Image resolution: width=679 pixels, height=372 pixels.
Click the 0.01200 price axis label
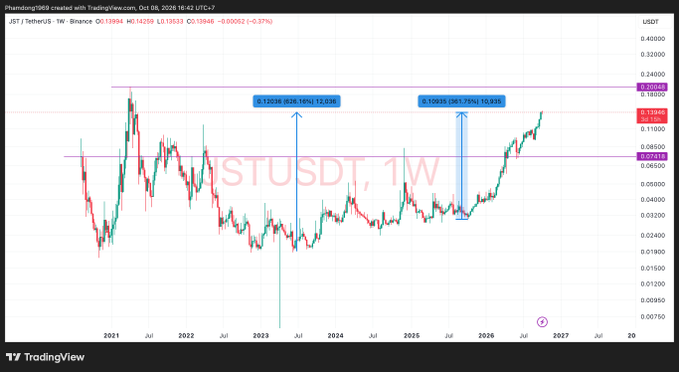coord(653,284)
